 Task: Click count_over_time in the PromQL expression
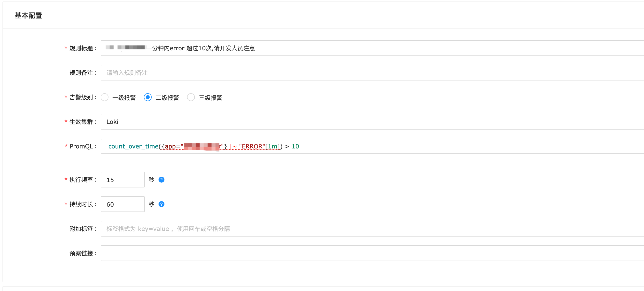point(133,146)
